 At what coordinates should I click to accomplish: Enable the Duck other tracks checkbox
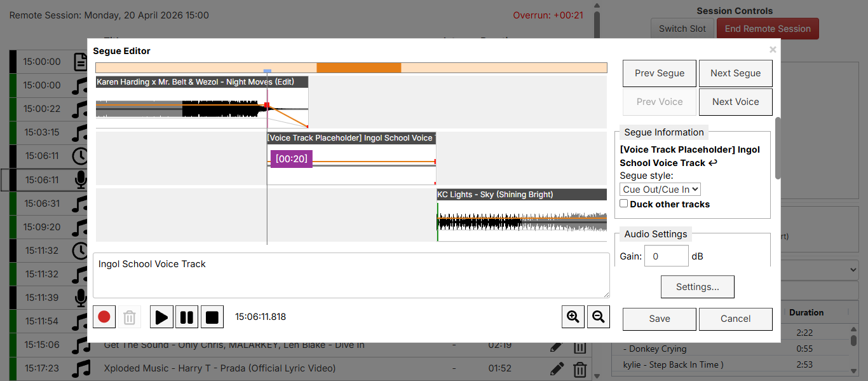pyautogui.click(x=624, y=204)
